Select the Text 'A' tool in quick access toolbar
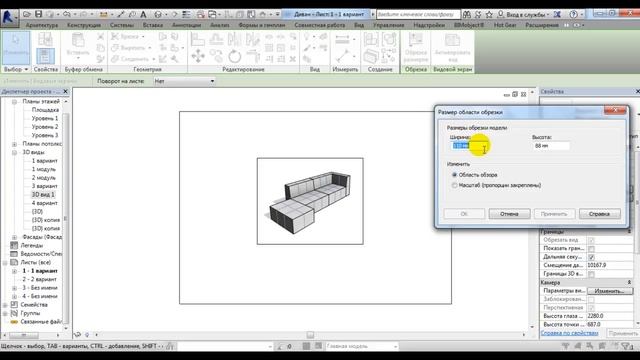Viewport: 640px width, 360px height. [x=143, y=14]
